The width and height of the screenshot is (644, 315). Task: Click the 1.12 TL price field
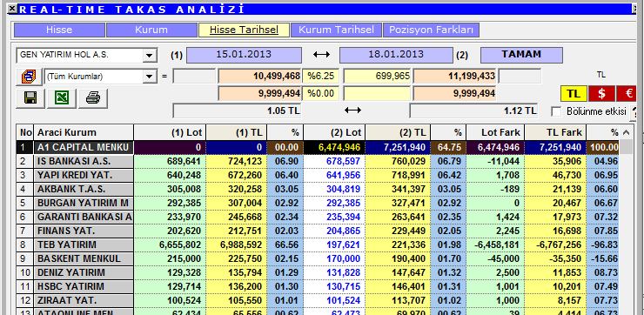coord(474,111)
